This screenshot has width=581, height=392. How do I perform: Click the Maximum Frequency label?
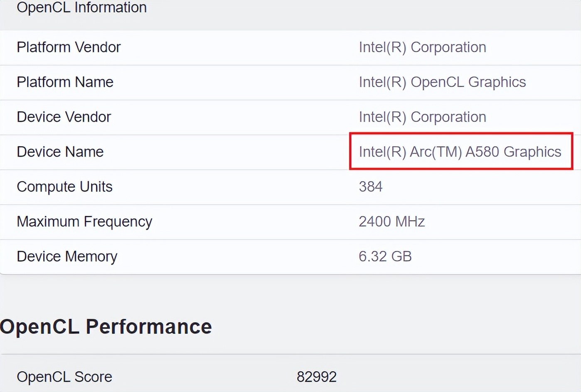[84, 222]
